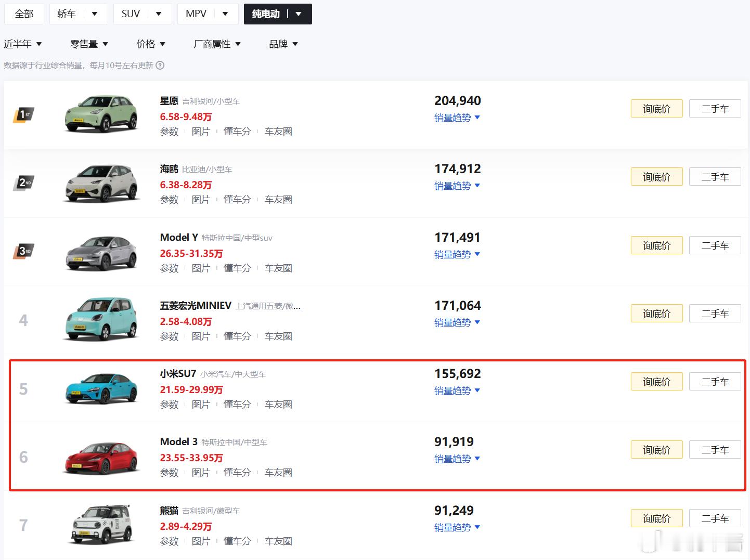Screen dimensions: 750x560
Task: Click the 6.58-9.48万 price of 星愿
Action: 186,116
